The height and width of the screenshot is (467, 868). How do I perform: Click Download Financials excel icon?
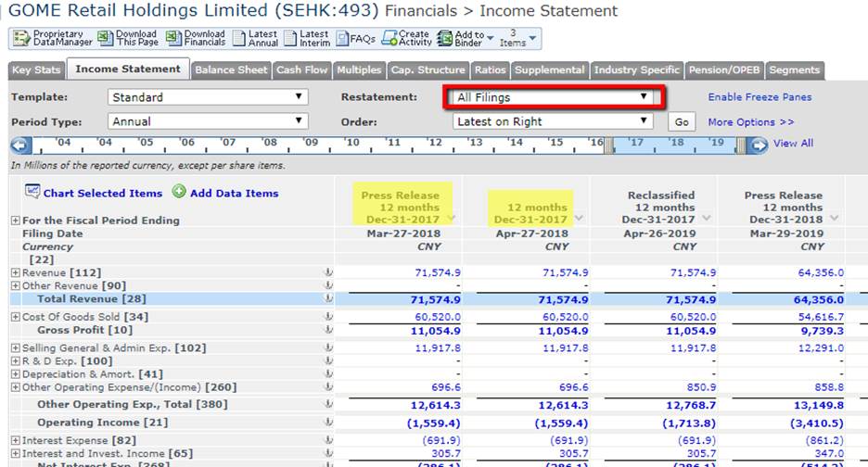(173, 38)
